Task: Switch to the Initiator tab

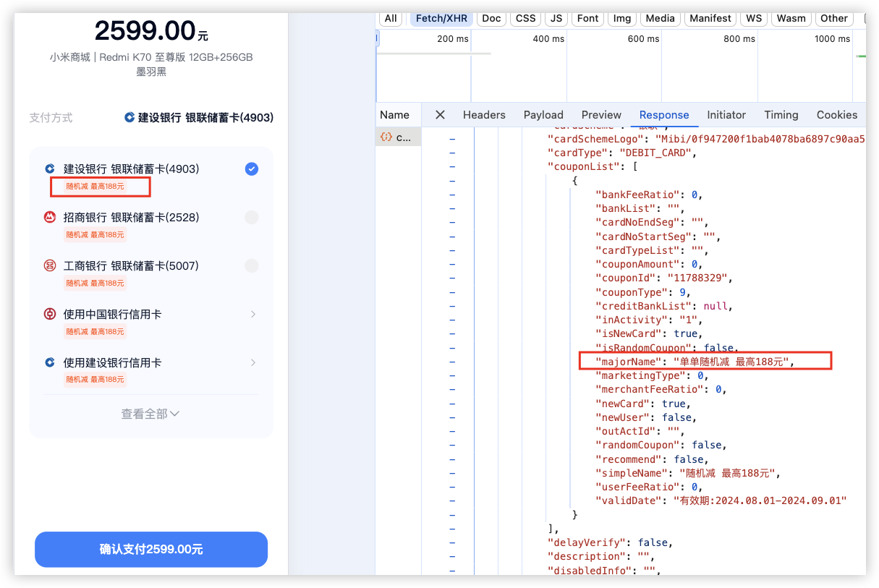Action: tap(726, 115)
